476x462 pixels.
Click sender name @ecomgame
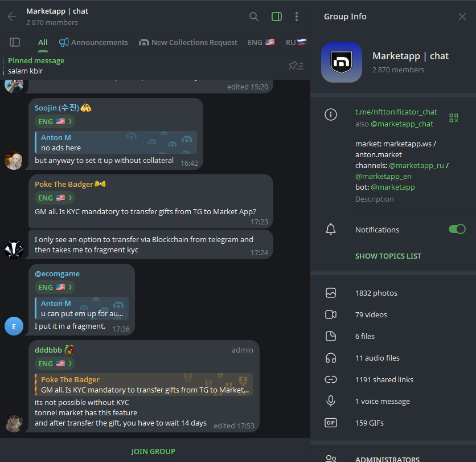pyautogui.click(x=57, y=273)
